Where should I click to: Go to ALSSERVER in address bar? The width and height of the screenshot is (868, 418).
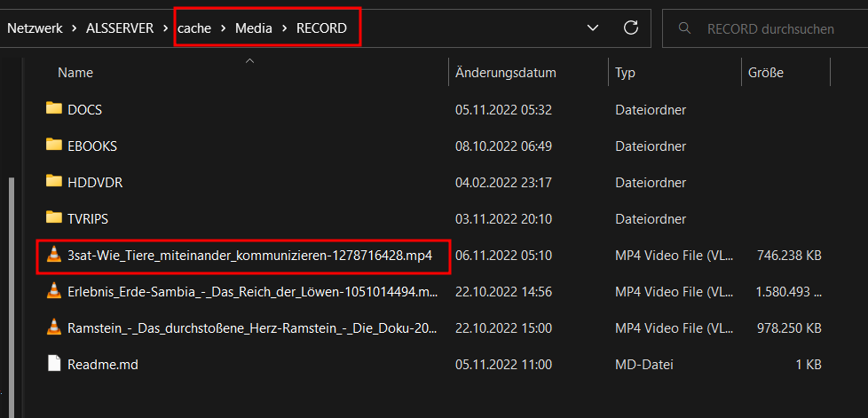click(x=120, y=28)
